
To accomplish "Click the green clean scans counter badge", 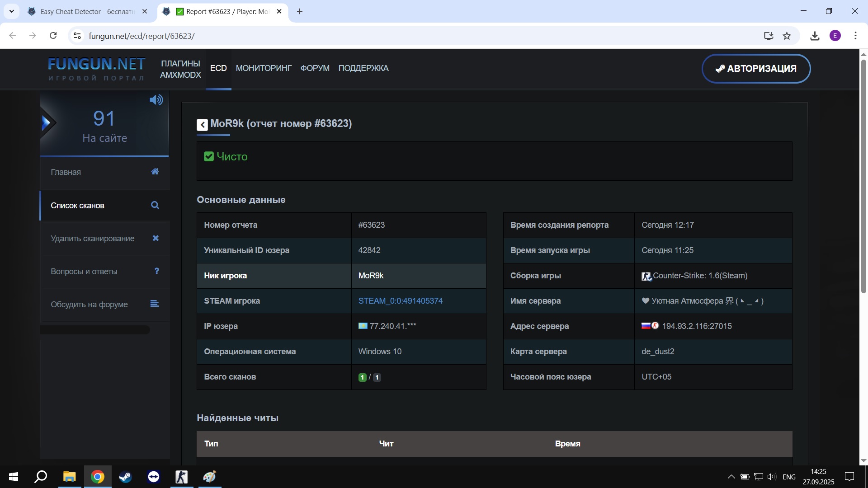I will [x=362, y=377].
